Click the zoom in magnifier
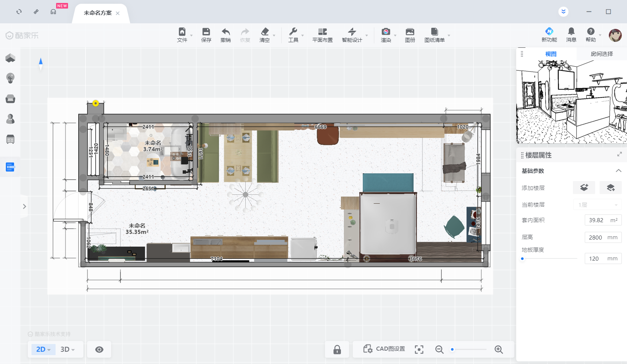The width and height of the screenshot is (627, 364). pyautogui.click(x=499, y=350)
